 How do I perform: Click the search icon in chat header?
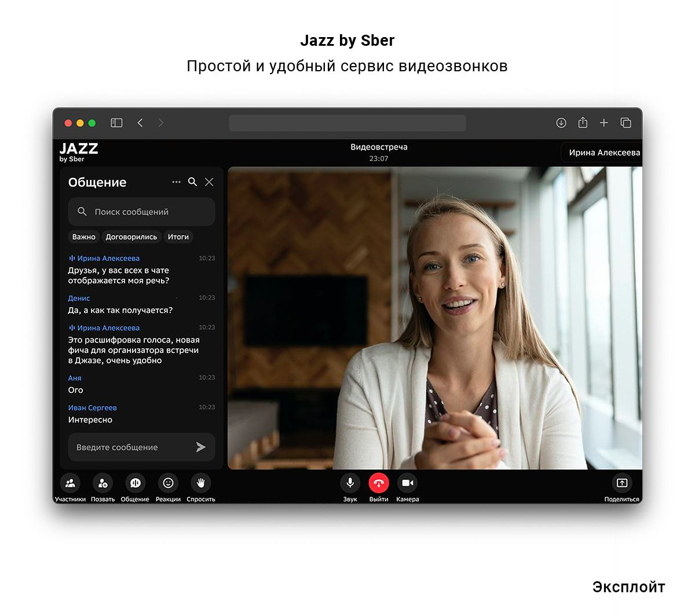point(193,182)
